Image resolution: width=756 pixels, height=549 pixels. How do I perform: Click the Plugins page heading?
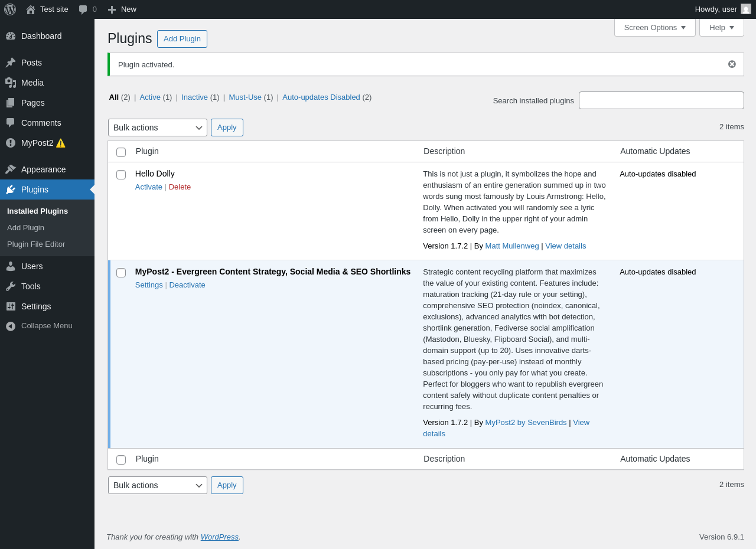(x=130, y=38)
